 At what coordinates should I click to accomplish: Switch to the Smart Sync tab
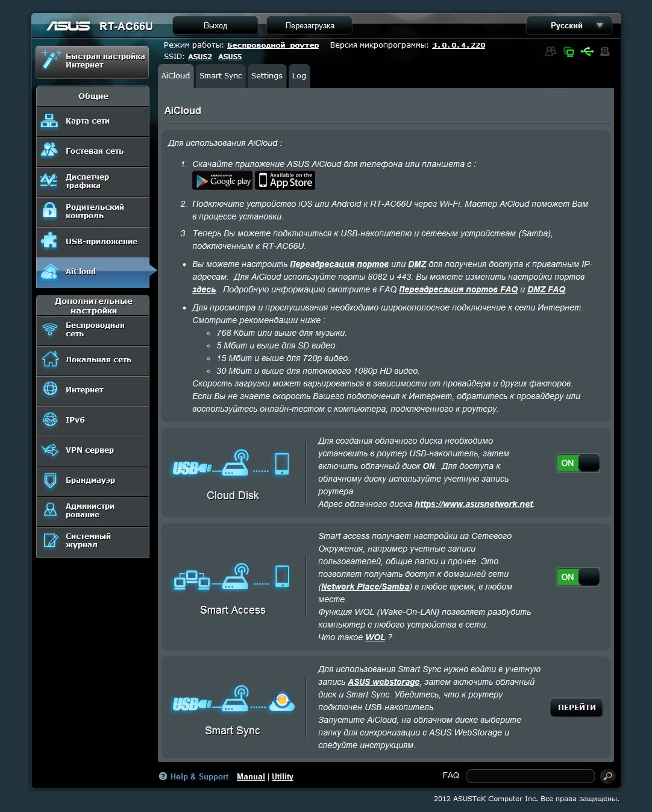pos(221,76)
